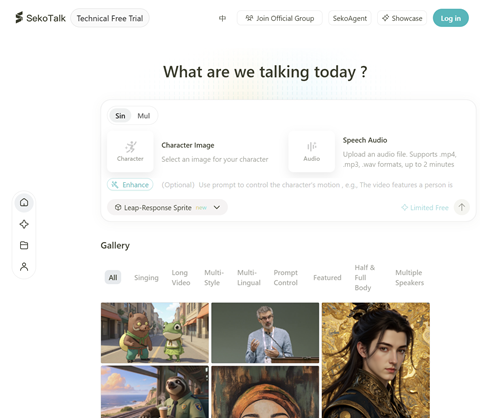
Task: Open the user profile icon in sidebar
Action: [24, 266]
